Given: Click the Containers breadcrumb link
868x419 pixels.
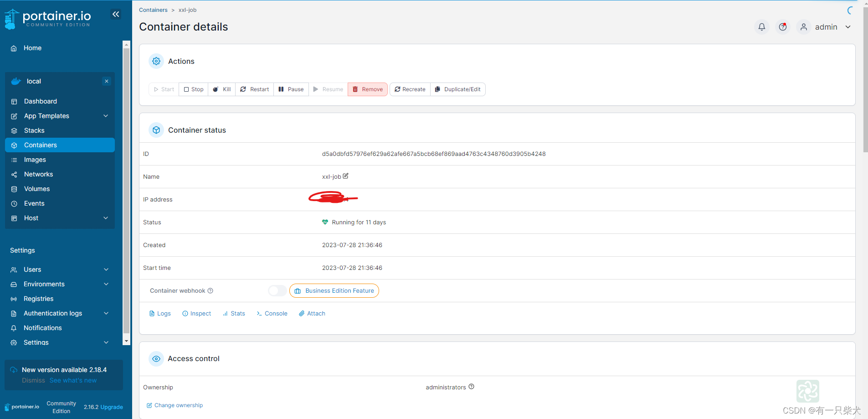Looking at the screenshot, I should tap(153, 10).
